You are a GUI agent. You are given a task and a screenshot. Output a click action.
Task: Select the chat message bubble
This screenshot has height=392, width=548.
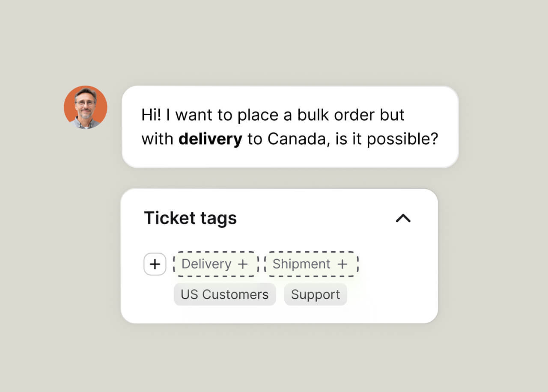coord(290,126)
